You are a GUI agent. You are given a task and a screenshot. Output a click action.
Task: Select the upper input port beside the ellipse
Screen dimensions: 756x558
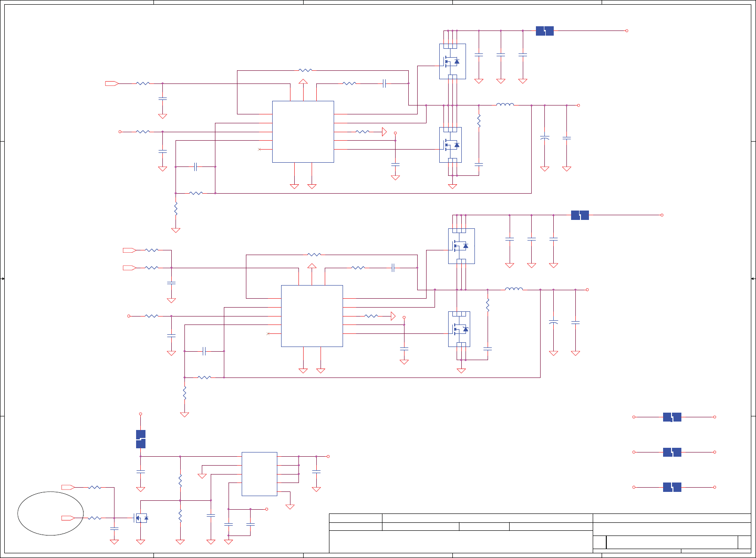pyautogui.click(x=68, y=487)
